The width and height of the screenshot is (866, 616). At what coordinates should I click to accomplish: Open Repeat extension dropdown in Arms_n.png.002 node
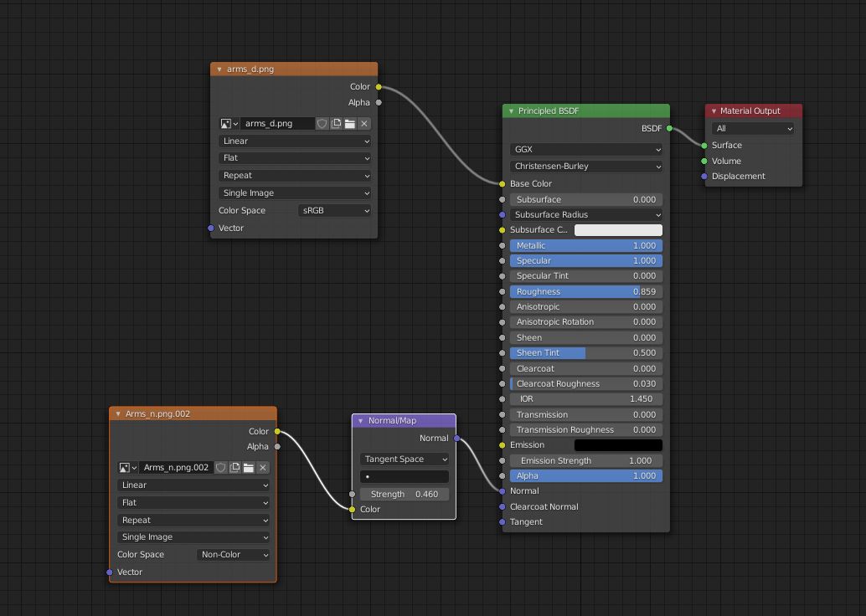tap(193, 521)
